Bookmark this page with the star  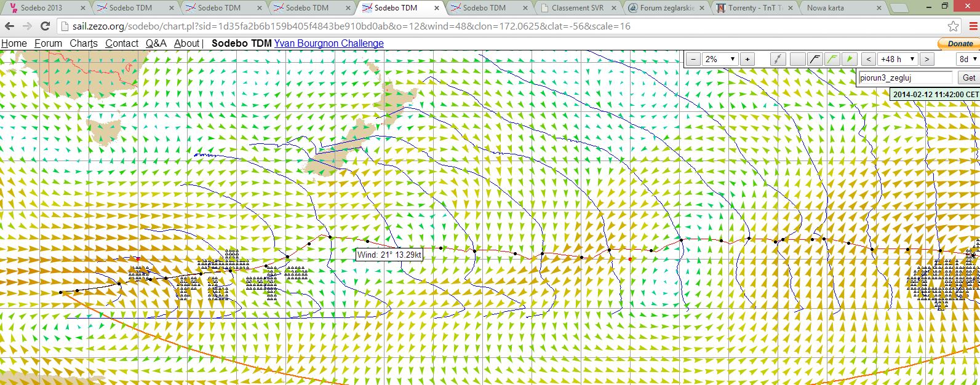pos(953,26)
